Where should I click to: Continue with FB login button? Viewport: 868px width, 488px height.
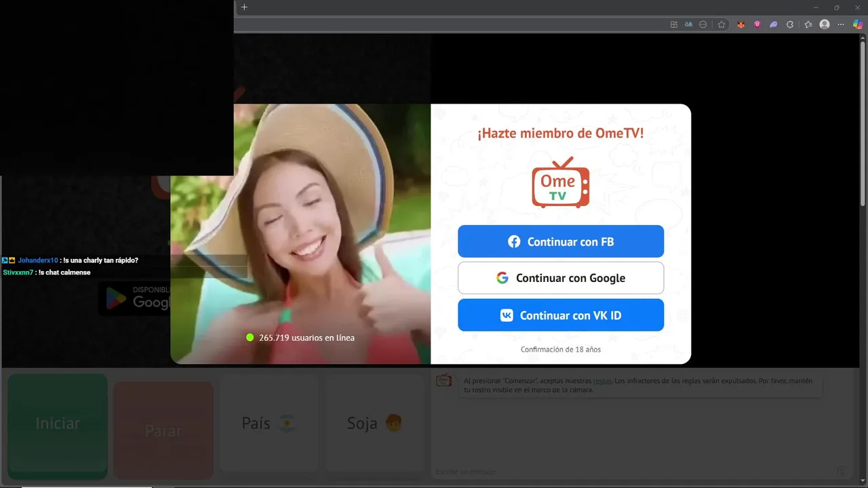pyautogui.click(x=561, y=241)
